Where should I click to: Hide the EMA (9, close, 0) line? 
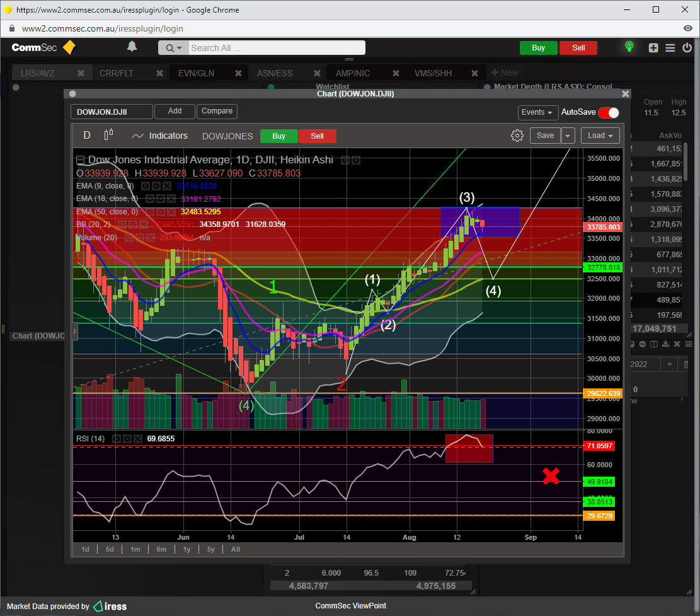[145, 186]
